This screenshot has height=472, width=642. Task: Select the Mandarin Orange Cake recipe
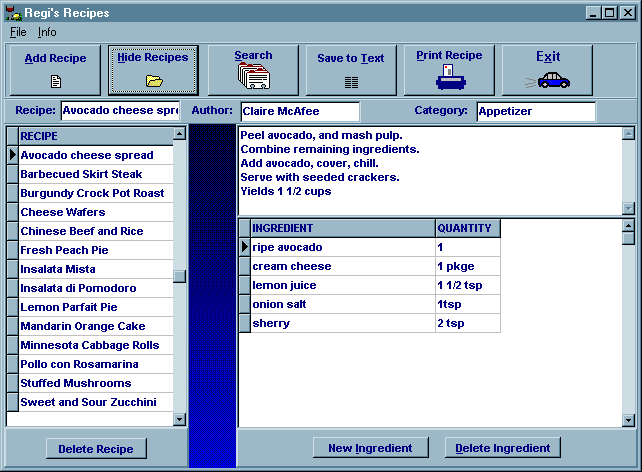[x=96, y=326]
